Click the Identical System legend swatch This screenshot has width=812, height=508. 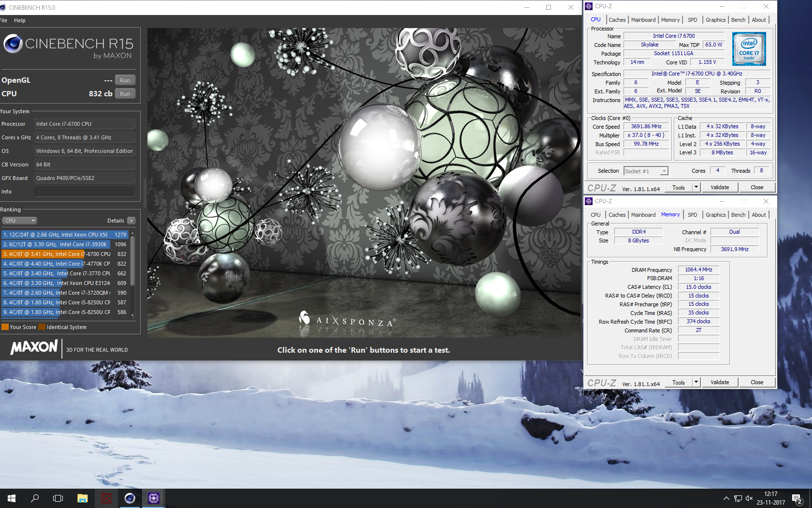point(42,327)
